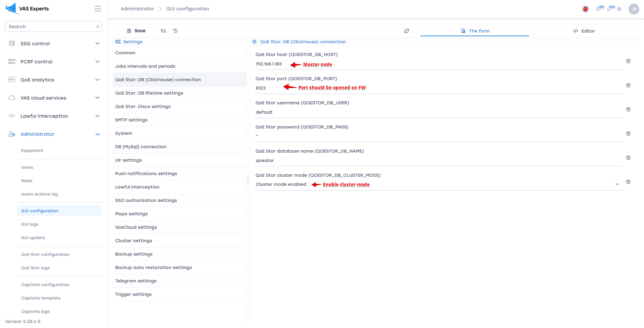
Task: Click the hamburger menu to collapse sidebar
Action: [x=98, y=9]
